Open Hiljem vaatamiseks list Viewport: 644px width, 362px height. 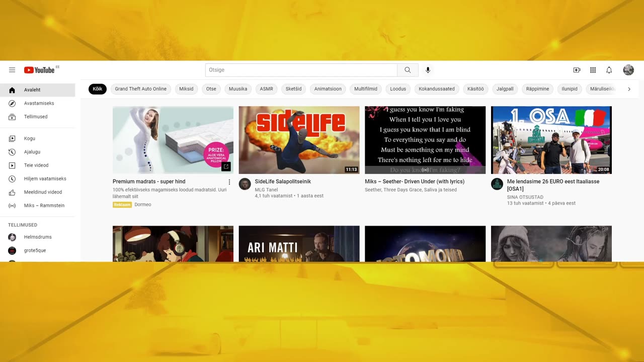click(x=38, y=178)
